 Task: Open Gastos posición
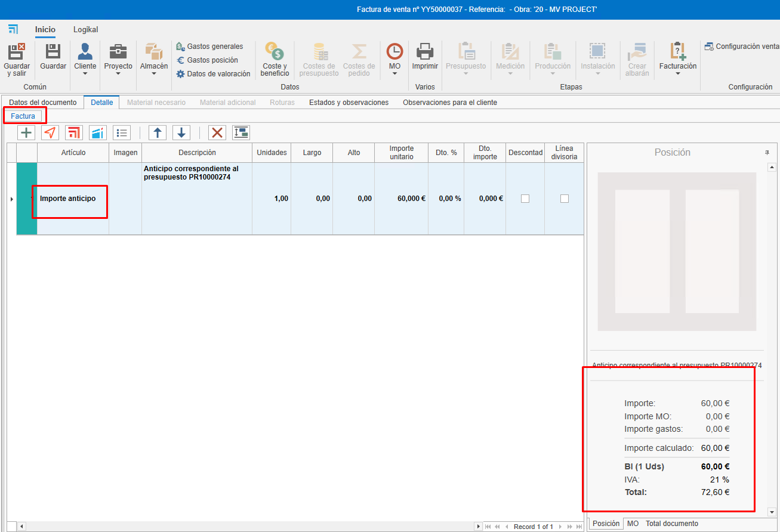207,60
